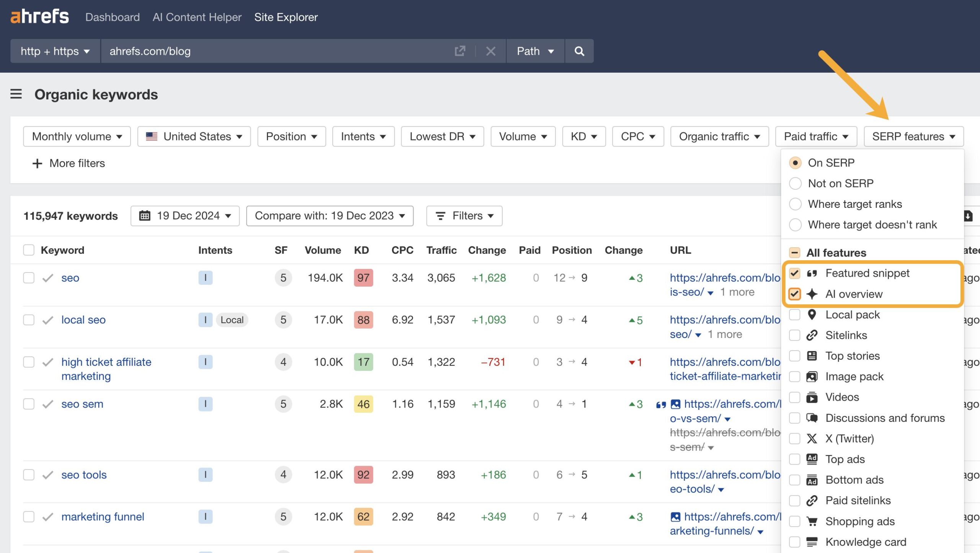Image resolution: width=980 pixels, height=553 pixels.
Task: Open the hamburger sidebar menu
Action: (16, 94)
